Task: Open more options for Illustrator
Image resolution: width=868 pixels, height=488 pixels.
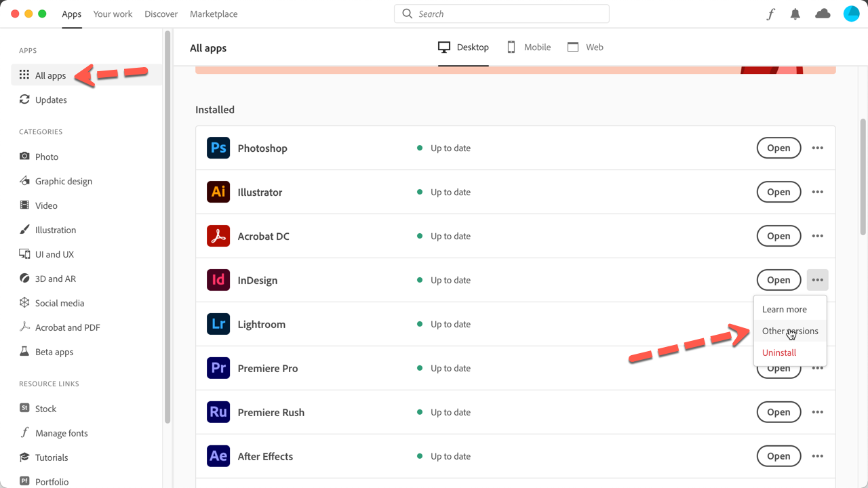Action: point(817,192)
